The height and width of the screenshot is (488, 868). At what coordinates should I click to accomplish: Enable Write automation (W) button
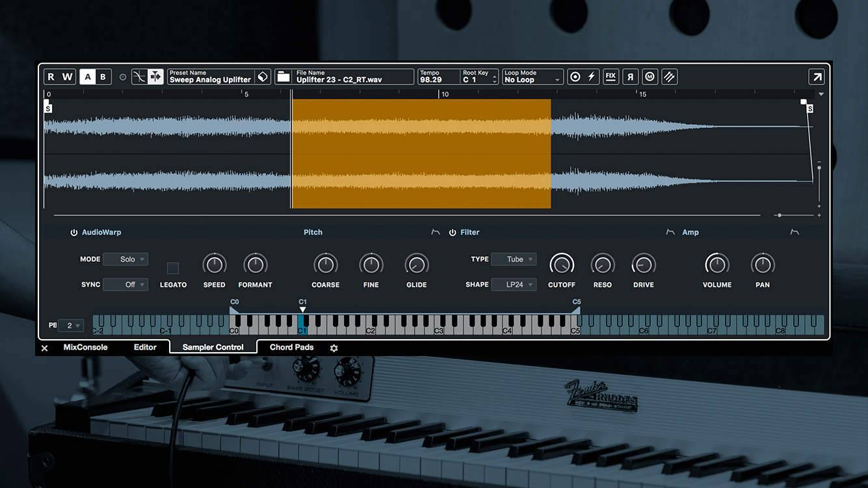point(68,77)
